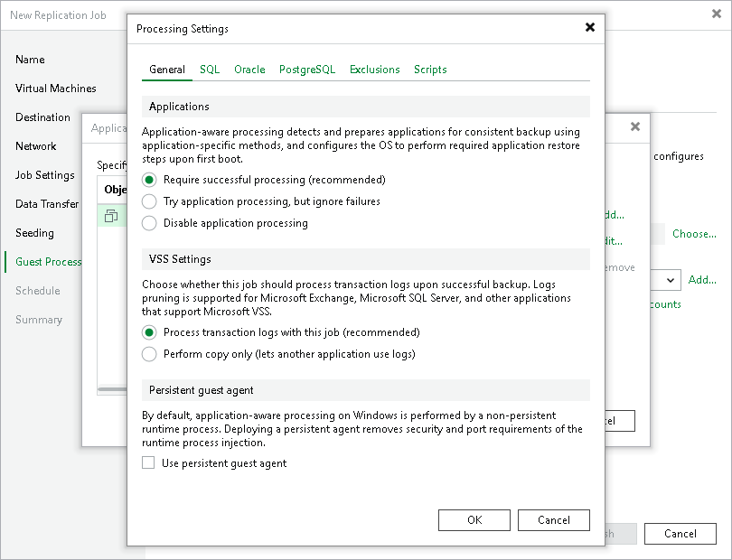Open the Oracle tab
This screenshot has height=560, width=732.
click(x=249, y=70)
